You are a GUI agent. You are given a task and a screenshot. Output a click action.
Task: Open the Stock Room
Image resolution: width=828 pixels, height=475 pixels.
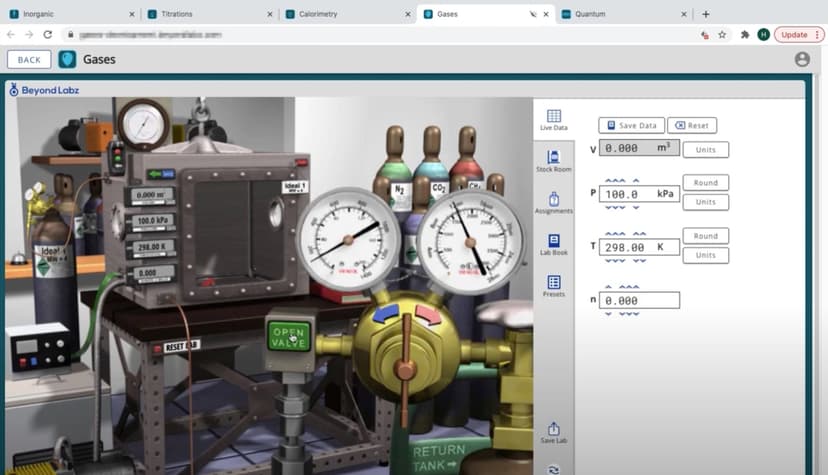pyautogui.click(x=553, y=161)
